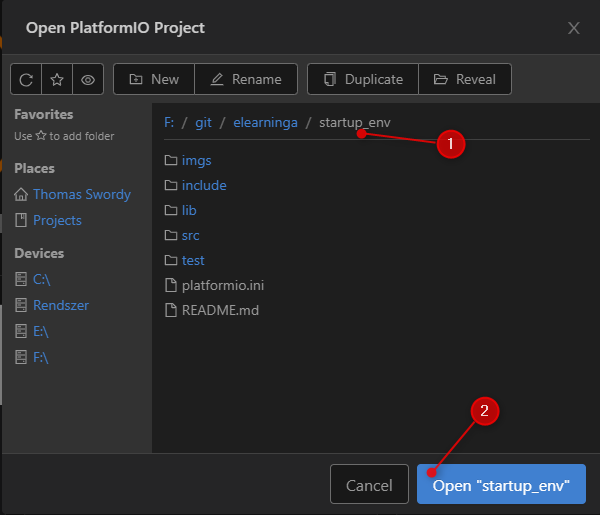Cancel the open project dialog
600x515 pixels.
click(369, 484)
